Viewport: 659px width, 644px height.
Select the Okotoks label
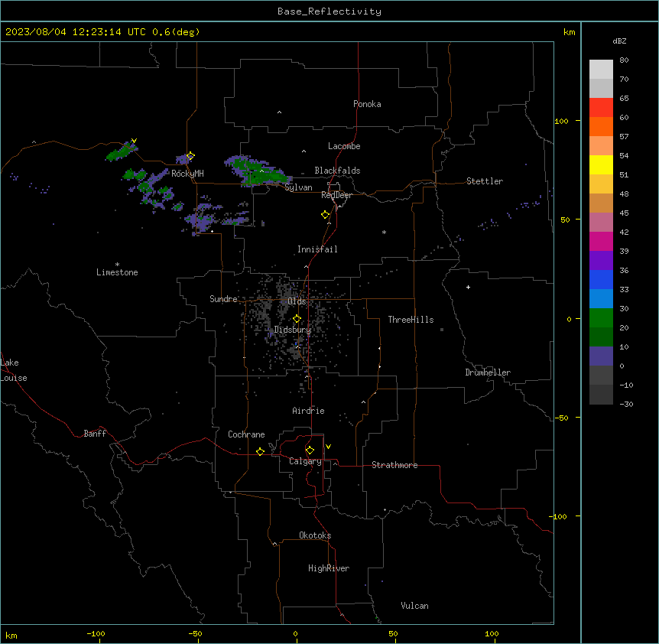pyautogui.click(x=315, y=535)
